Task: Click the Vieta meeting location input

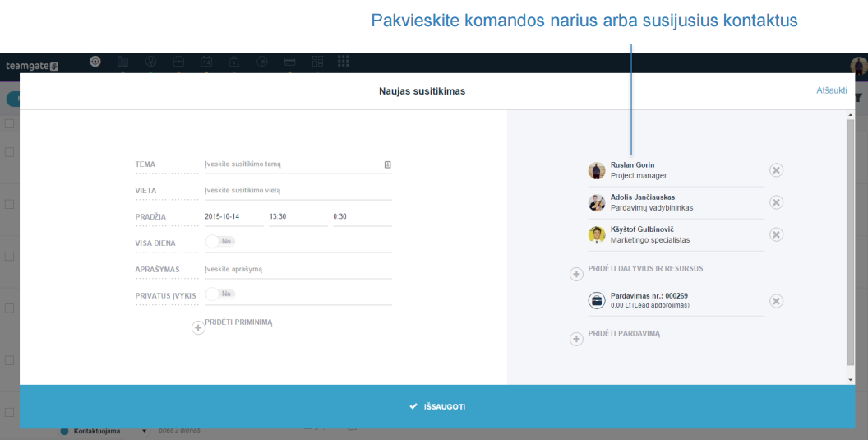Action: tap(298, 191)
